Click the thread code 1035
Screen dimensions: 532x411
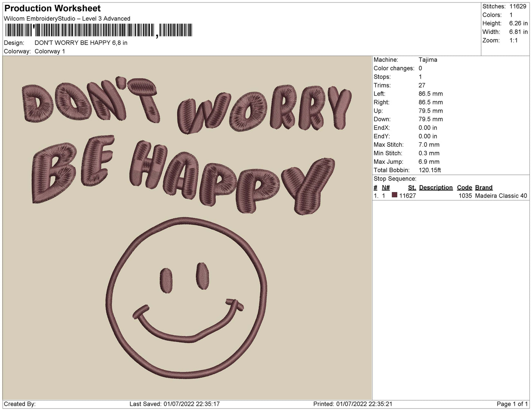[465, 196]
